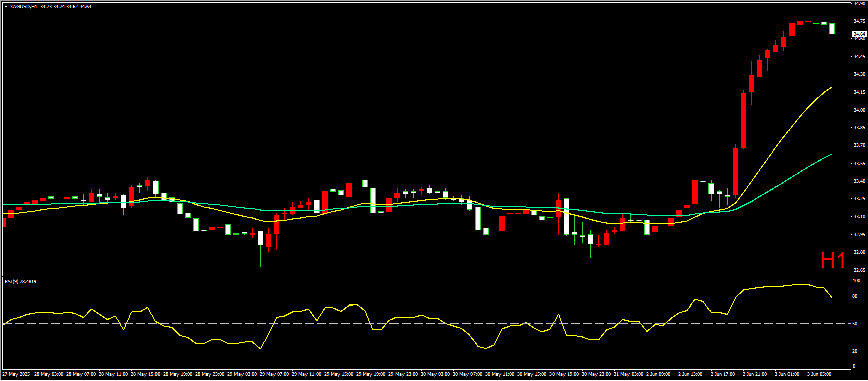Select the green doji cross candle near the top
This screenshot has width=868, height=381.
click(816, 23)
